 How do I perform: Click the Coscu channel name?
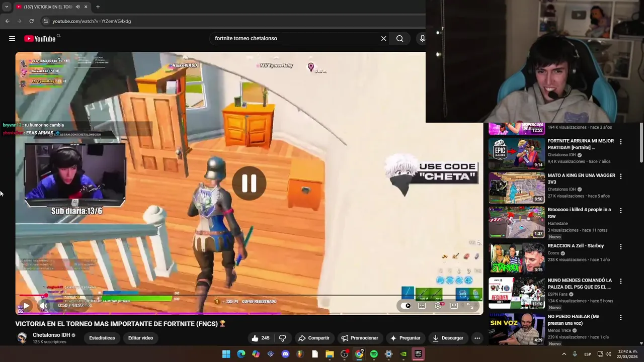tap(553, 253)
